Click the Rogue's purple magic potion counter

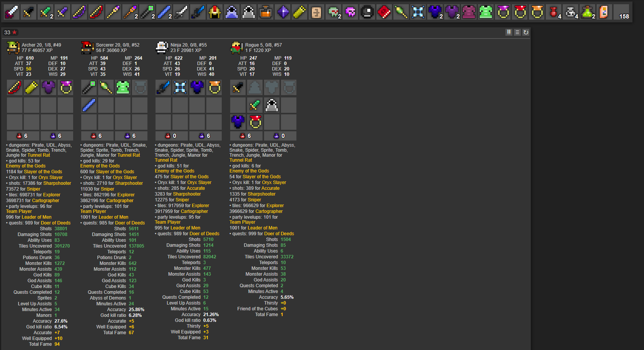point(280,136)
